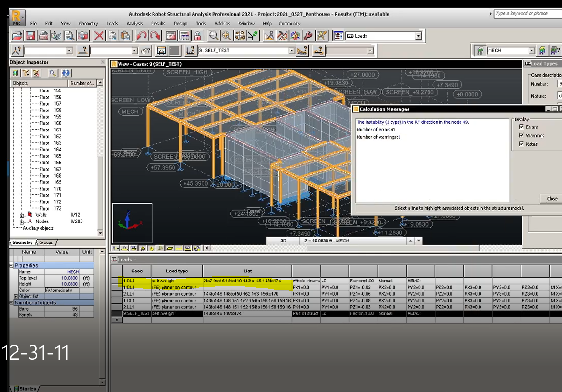
Task: Select the Zoom magnifier tool in the toolbar
Action: pos(214,35)
